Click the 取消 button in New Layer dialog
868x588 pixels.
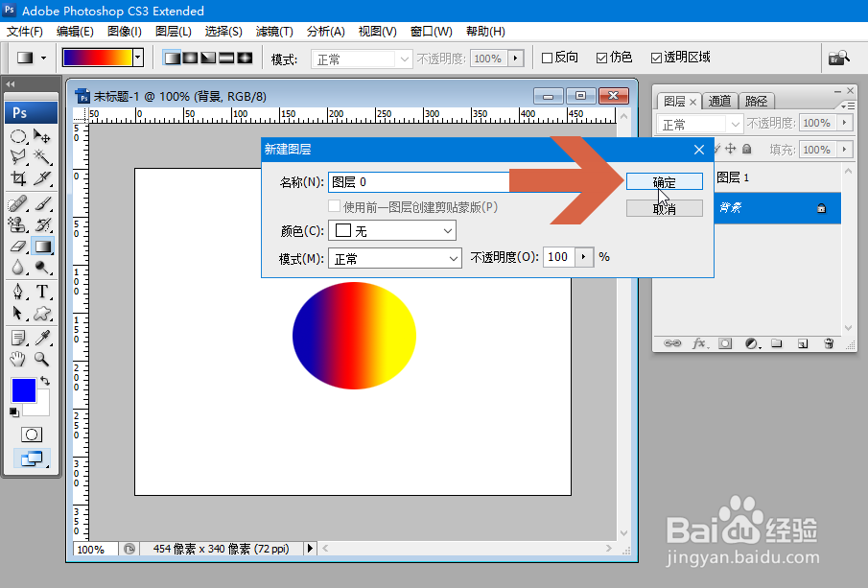pos(665,207)
